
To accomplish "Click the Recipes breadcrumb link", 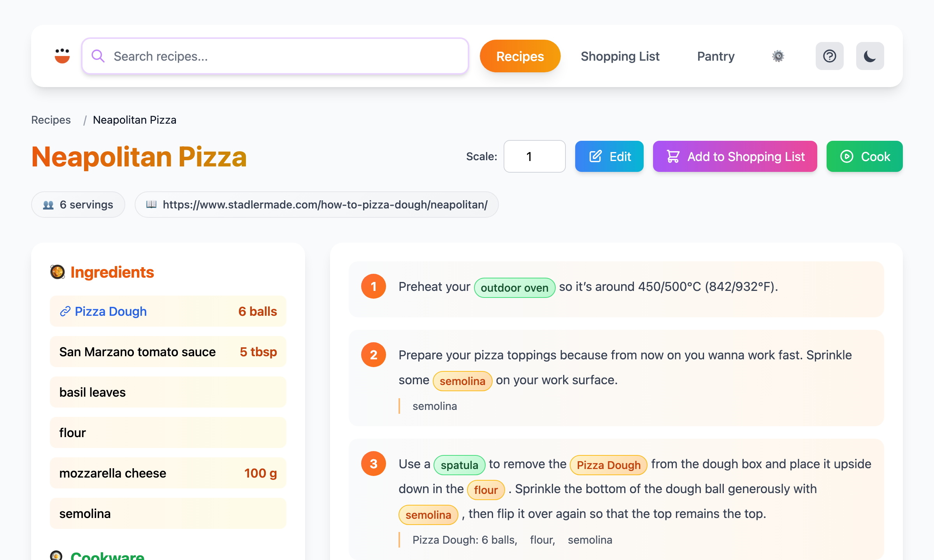I will [x=51, y=120].
